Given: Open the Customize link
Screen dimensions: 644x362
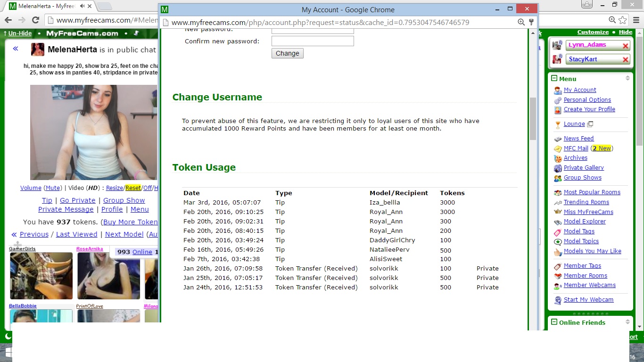Looking at the screenshot, I should pyautogui.click(x=593, y=32).
